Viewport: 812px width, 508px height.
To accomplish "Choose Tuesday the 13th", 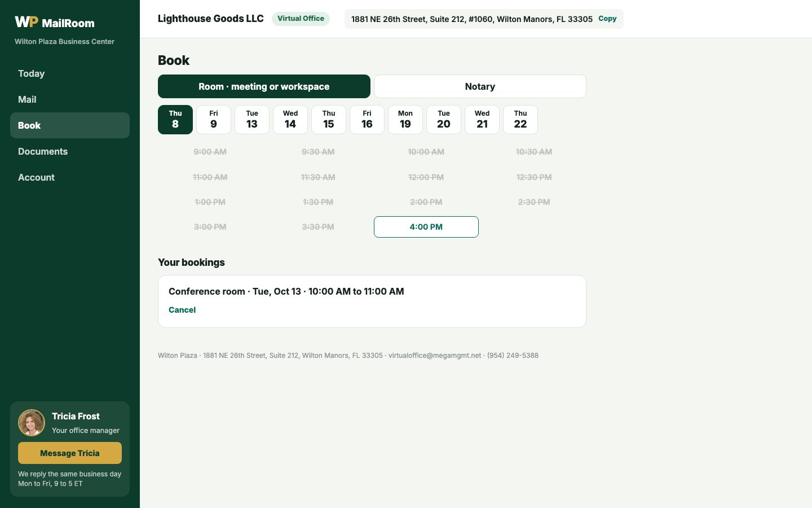I will (x=252, y=120).
